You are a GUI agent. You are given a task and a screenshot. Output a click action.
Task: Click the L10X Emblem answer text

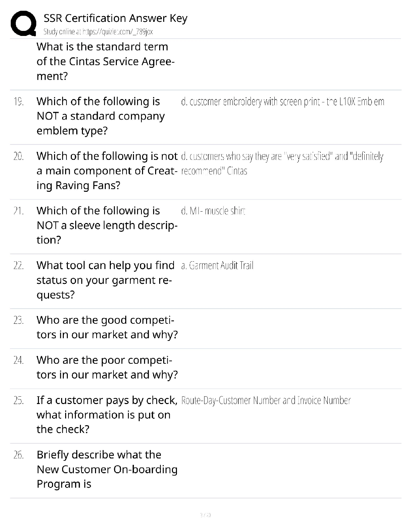click(282, 101)
